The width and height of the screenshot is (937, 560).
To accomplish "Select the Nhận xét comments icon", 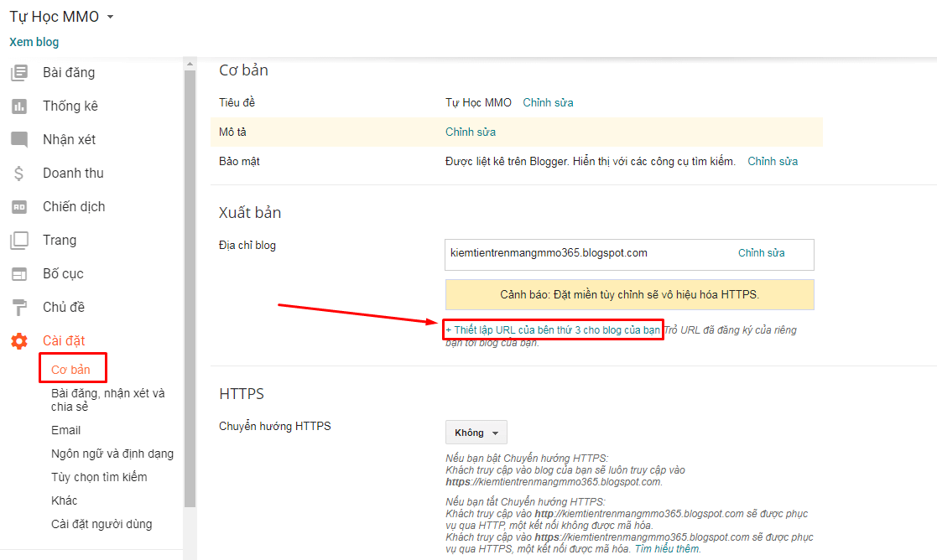I will click(18, 140).
